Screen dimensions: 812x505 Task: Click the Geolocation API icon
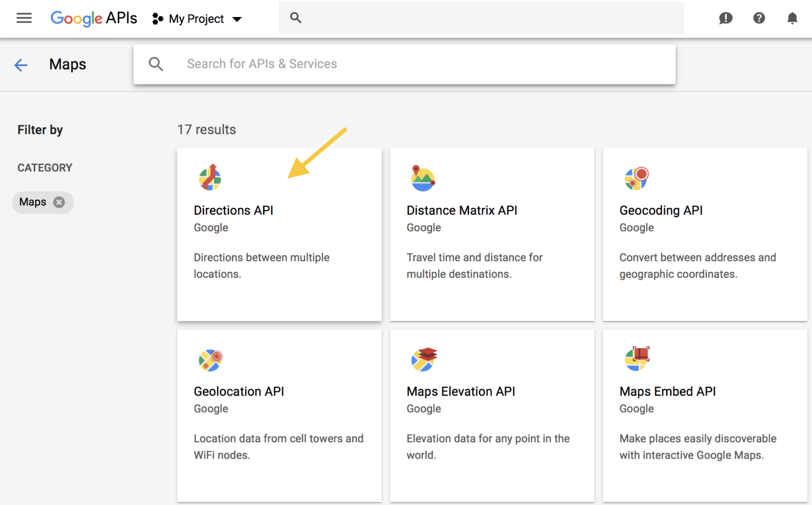[x=210, y=359]
